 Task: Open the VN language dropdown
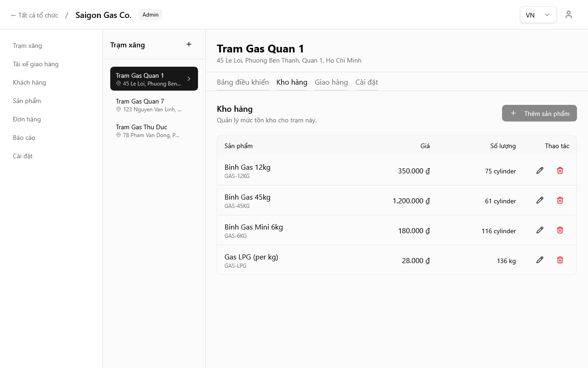point(538,15)
